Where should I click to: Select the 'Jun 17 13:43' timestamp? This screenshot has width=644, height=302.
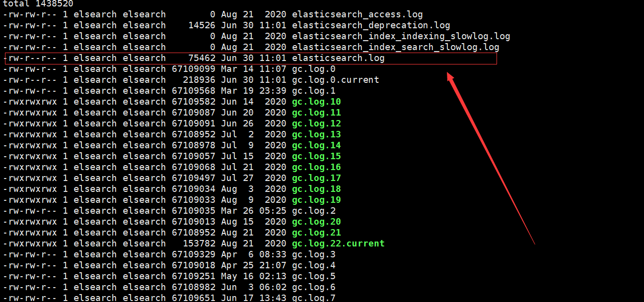[x=254, y=298]
